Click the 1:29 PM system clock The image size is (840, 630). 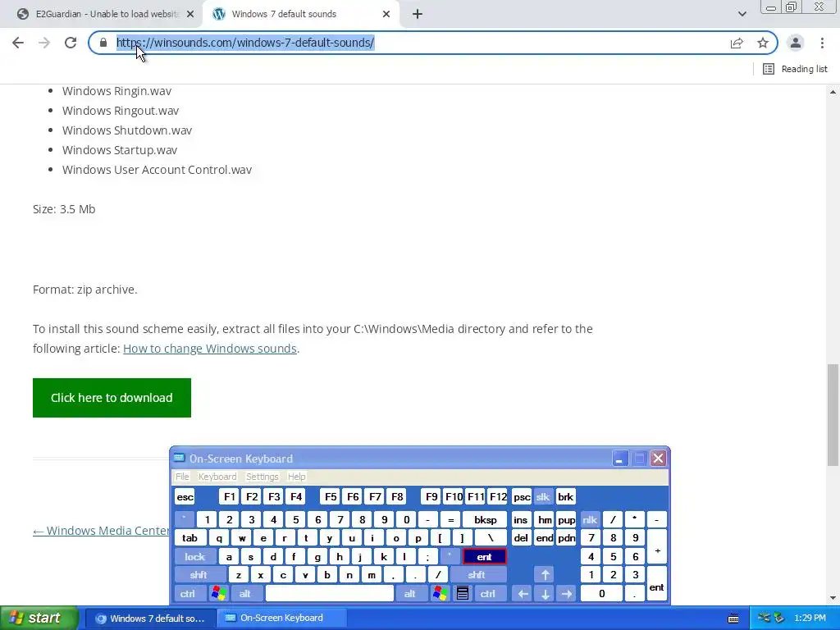pyautogui.click(x=810, y=619)
